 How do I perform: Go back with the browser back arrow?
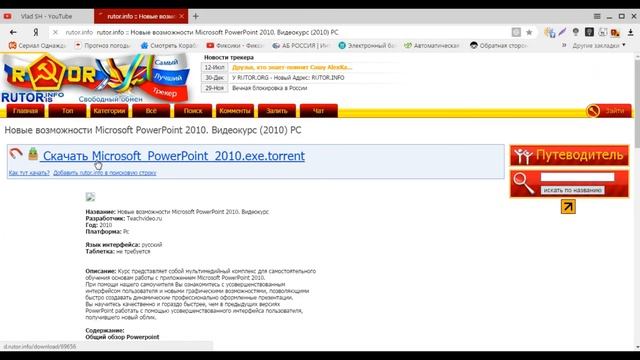(x=13, y=32)
